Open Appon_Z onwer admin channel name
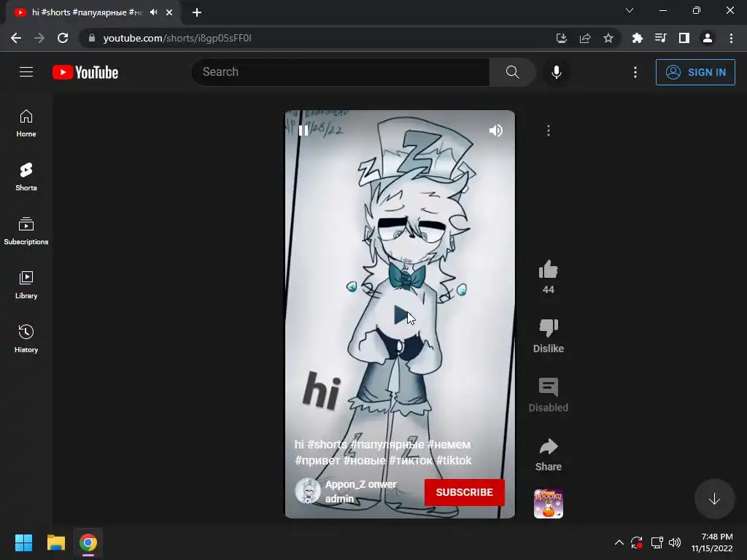Screen dimensions: 747x560 click(360, 491)
